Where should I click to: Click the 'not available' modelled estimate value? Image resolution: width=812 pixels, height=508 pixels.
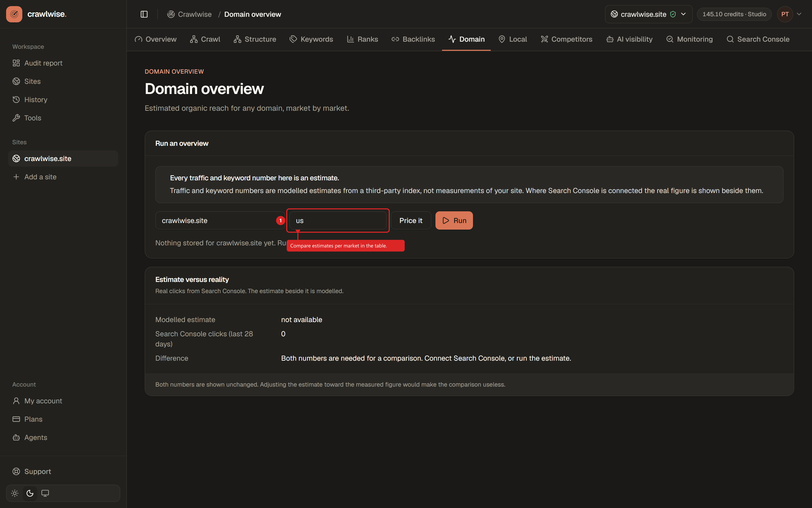pos(302,320)
